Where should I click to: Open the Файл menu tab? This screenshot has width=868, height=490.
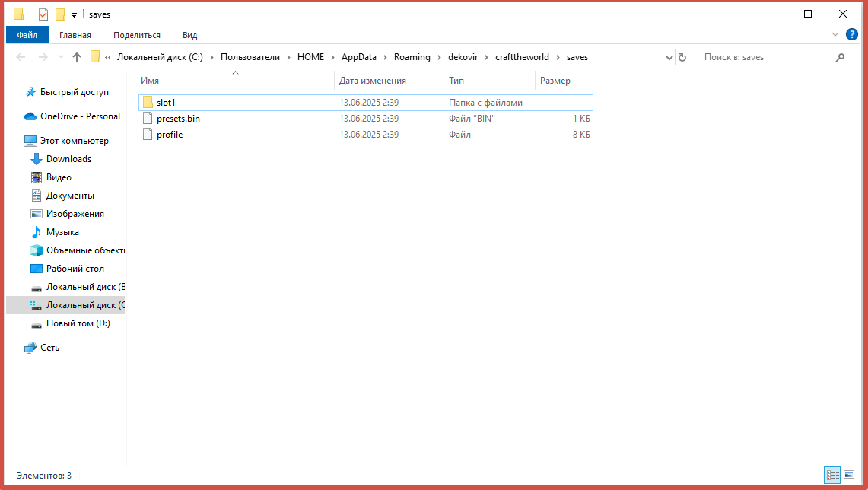coord(27,35)
